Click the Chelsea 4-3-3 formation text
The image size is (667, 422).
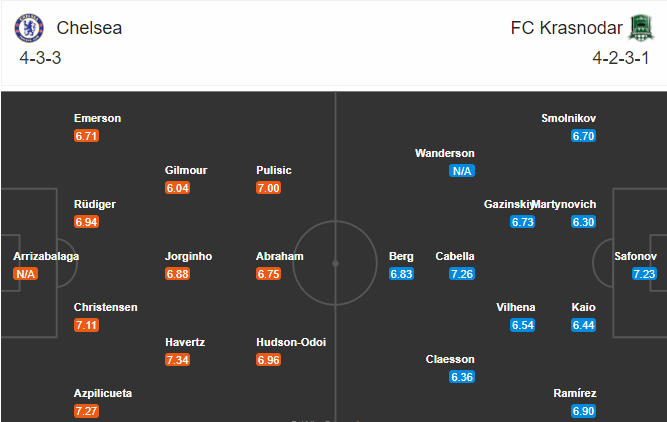pos(40,58)
